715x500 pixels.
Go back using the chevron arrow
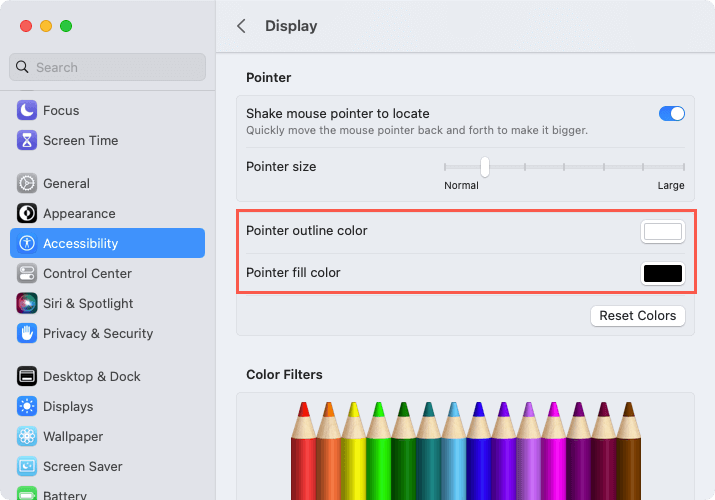pos(241,26)
